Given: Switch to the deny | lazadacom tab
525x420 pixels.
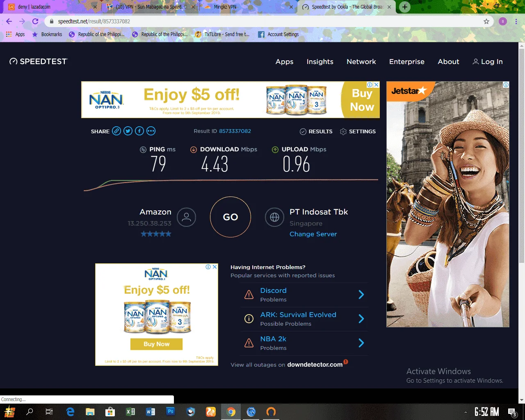Looking at the screenshot, I should (52, 7).
